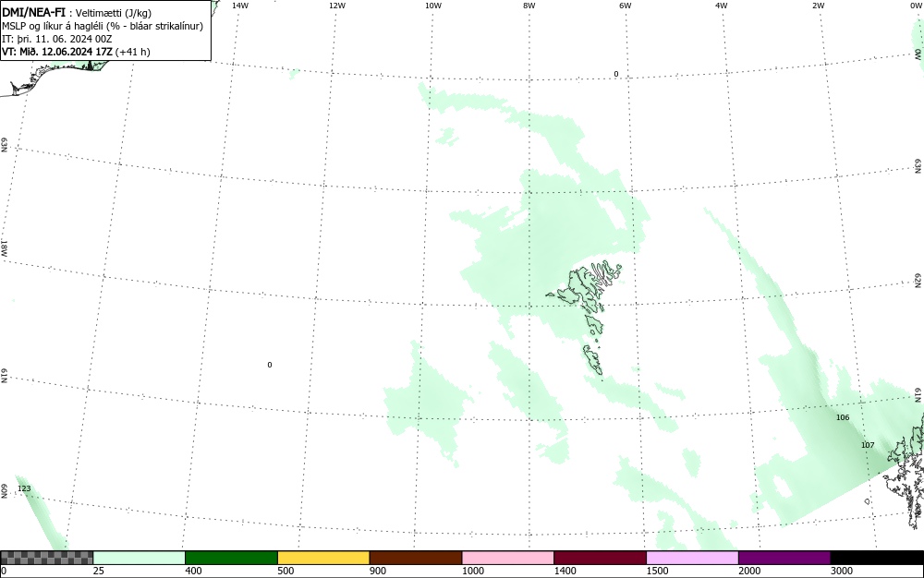The height and width of the screenshot is (578, 924).
Task: Click the IT: þri. 11. 06. 2024 00Z line
Action: coord(57,39)
